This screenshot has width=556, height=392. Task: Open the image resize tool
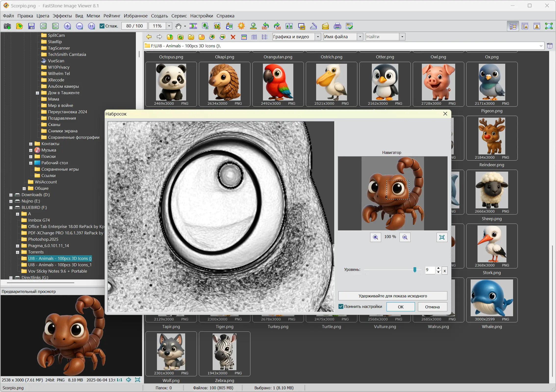[205, 26]
